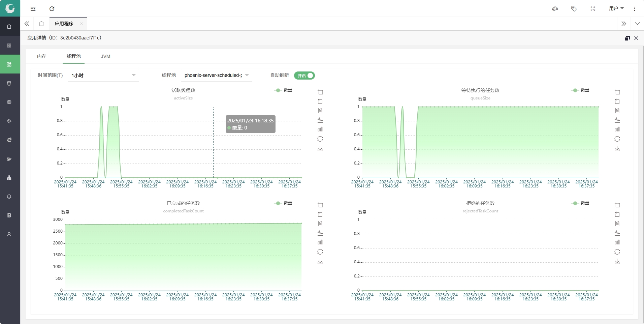Expand the tab list chevron down
This screenshot has width=644, height=324.
tap(637, 24)
